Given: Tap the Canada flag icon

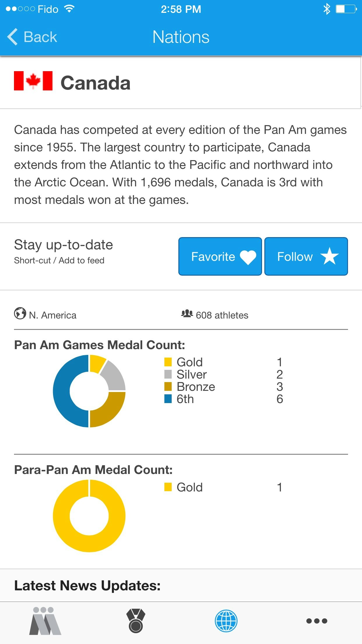Looking at the screenshot, I should tap(33, 81).
